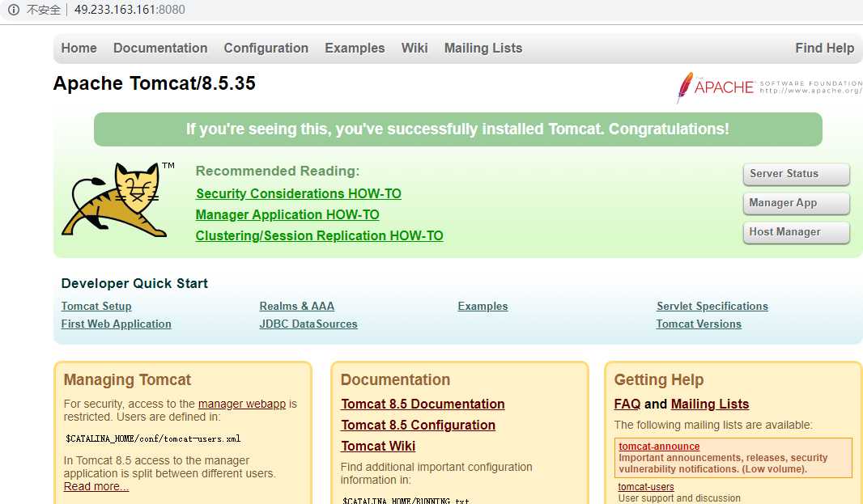The image size is (863, 504).
Task: Open Security Considerations HOW-TO link
Action: [298, 193]
